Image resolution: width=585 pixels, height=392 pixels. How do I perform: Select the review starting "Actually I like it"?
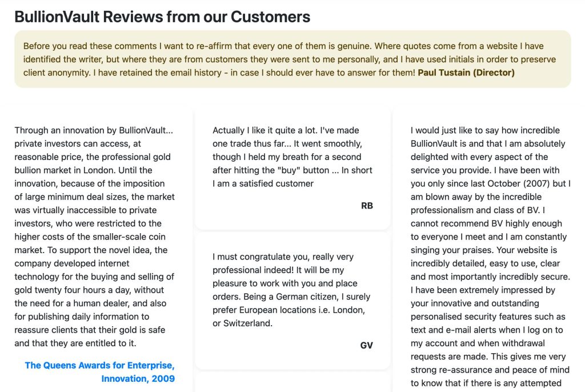point(292,157)
